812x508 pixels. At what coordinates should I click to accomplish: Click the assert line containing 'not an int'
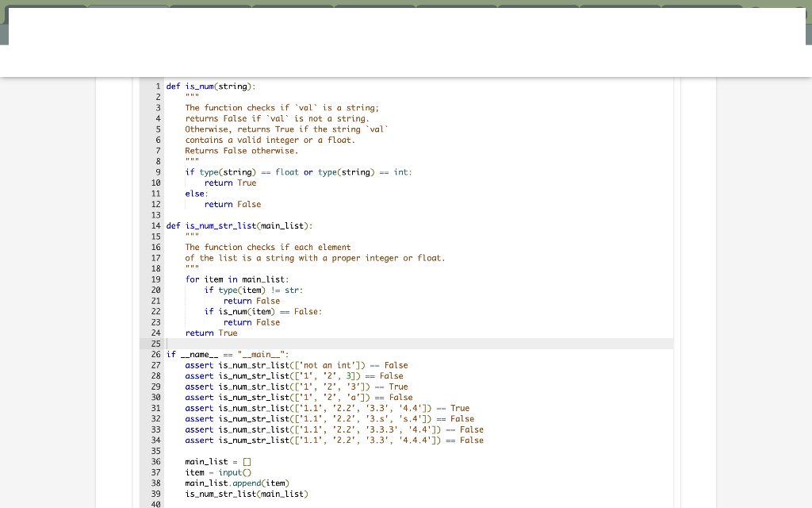tap(297, 365)
